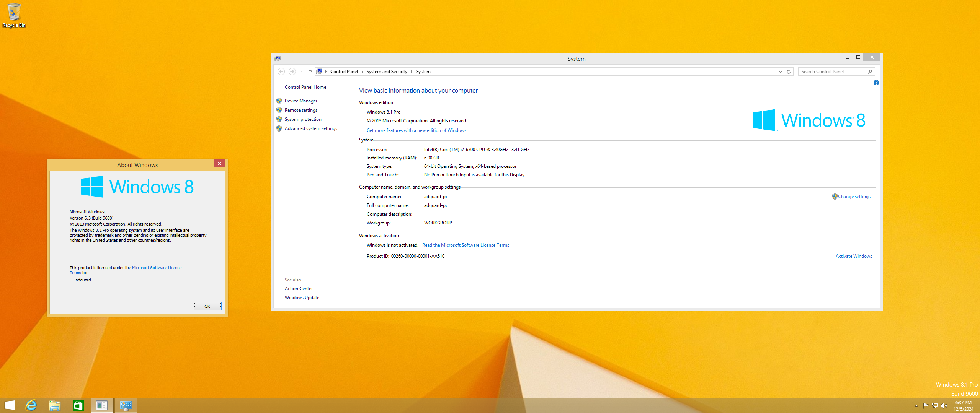Go up one level in Control Panel
The width and height of the screenshot is (980, 413).
310,72
